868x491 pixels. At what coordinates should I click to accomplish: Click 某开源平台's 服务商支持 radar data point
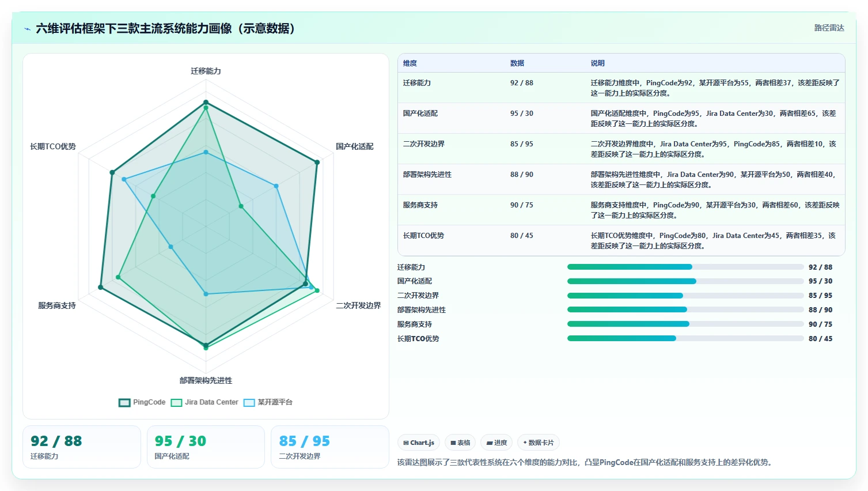click(170, 247)
